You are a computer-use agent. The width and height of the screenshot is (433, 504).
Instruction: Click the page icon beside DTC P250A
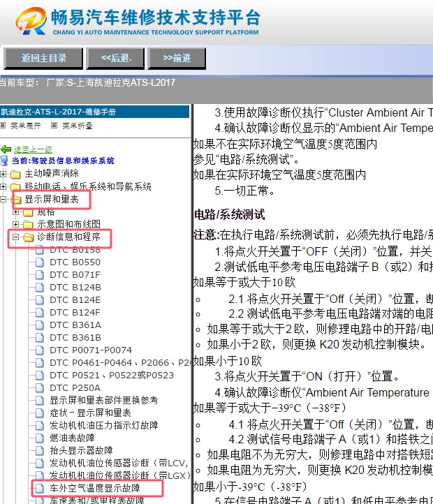point(40,387)
